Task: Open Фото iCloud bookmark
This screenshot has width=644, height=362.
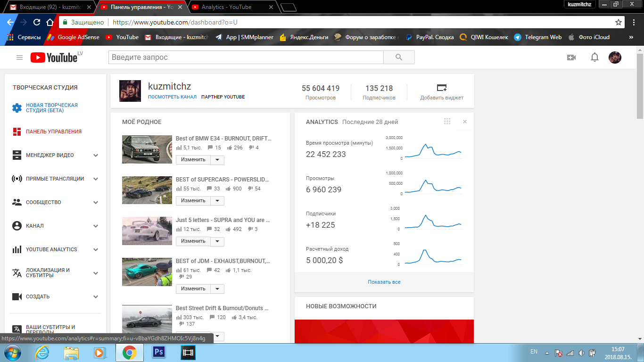Action: click(x=589, y=37)
